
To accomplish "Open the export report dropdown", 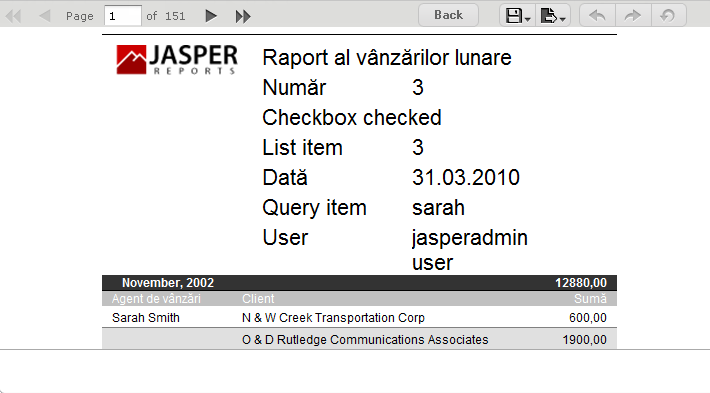I will click(553, 16).
